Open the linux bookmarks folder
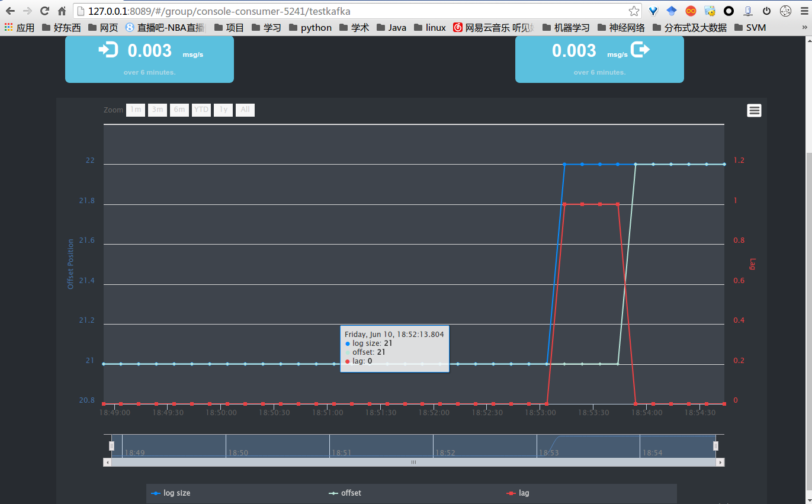The image size is (812, 504). [429, 27]
